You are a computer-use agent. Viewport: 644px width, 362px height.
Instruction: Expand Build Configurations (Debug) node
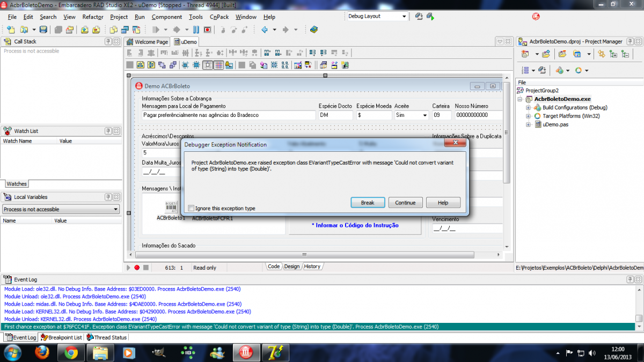528,107
